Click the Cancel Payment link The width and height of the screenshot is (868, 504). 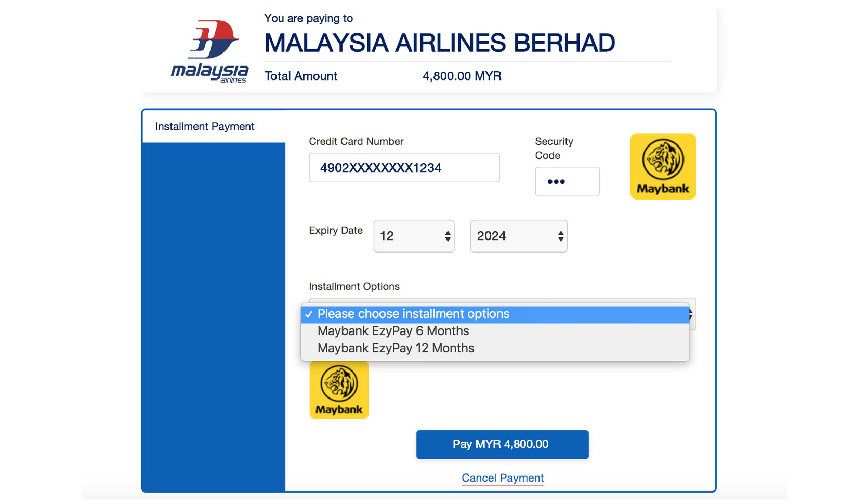click(503, 478)
